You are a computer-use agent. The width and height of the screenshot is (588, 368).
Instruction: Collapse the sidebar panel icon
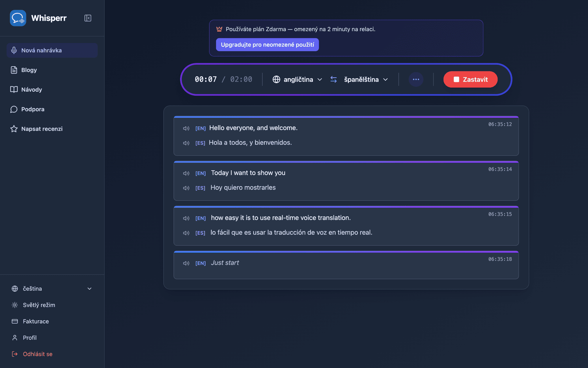(x=88, y=18)
